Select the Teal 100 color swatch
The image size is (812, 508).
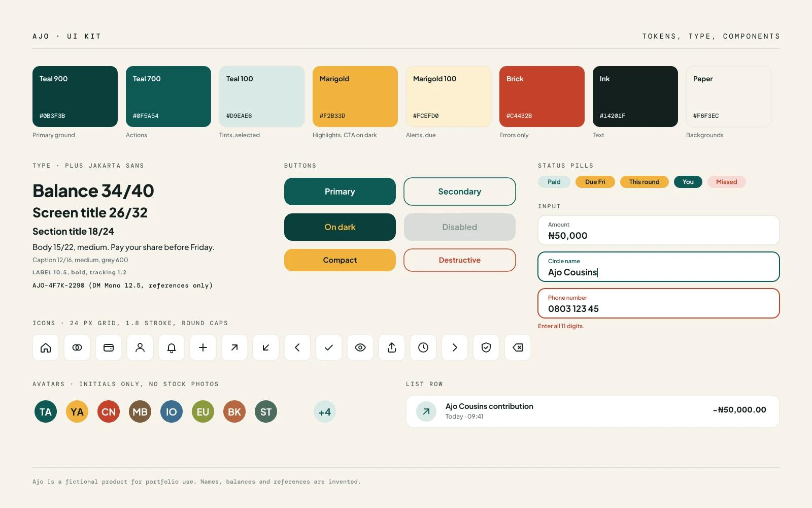click(262, 97)
